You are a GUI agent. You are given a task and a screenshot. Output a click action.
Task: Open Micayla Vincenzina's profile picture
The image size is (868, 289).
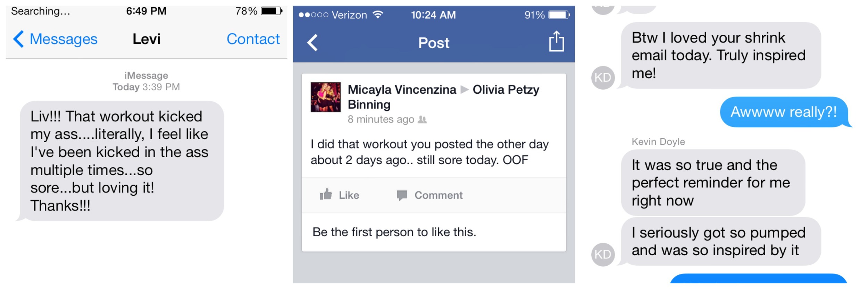click(x=325, y=97)
